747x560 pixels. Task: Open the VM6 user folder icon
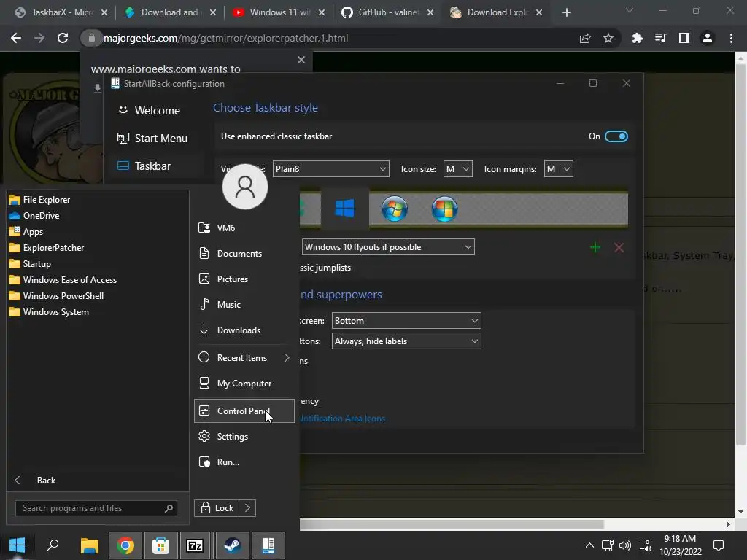click(x=204, y=227)
